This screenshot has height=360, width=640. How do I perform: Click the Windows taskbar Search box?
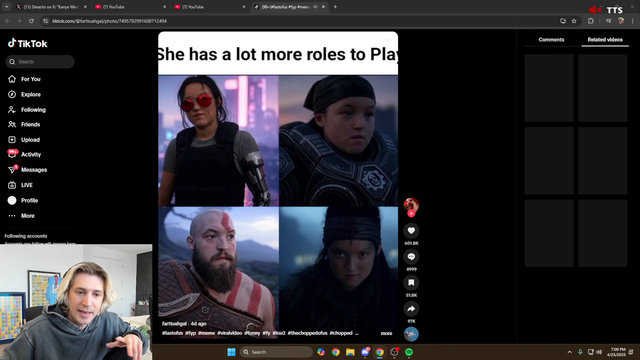[x=276, y=352]
